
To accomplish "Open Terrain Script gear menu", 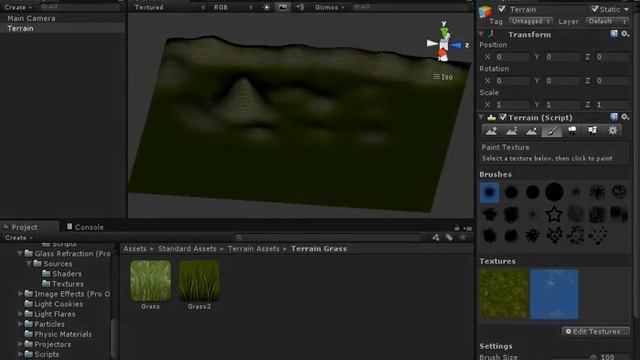I will point(625,117).
